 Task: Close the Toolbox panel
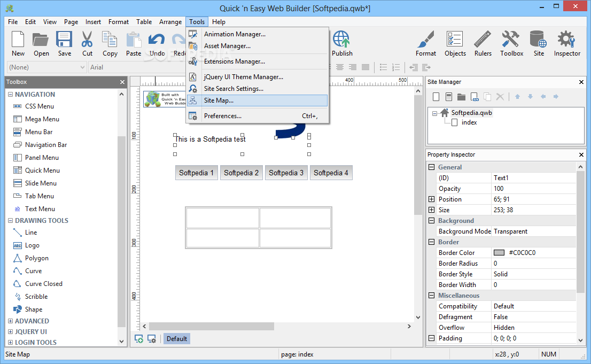point(122,82)
